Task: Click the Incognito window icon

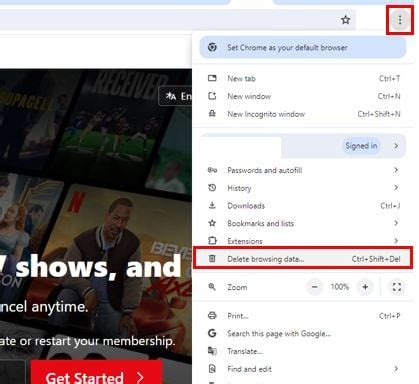Action: click(x=212, y=114)
